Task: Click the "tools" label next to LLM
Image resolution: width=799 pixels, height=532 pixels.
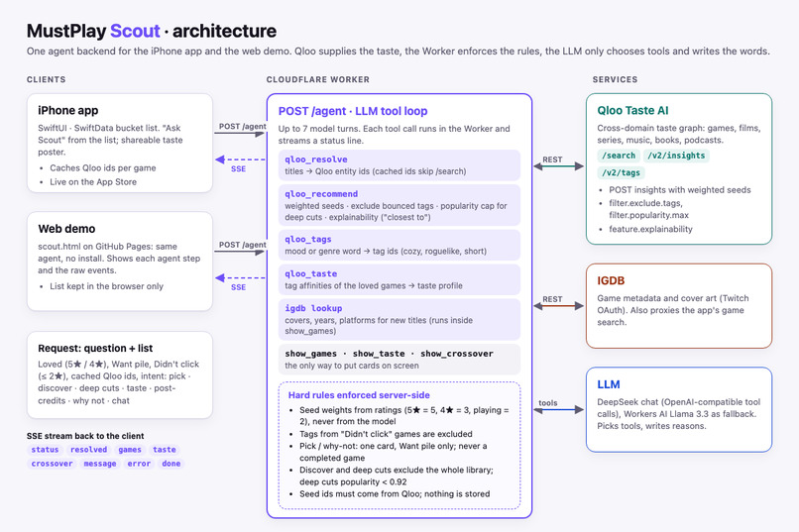Action: click(548, 403)
